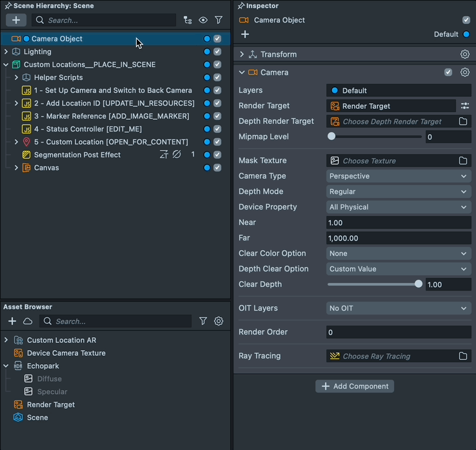Click the cloud icon in Asset Browser
This screenshot has height=450, width=476.
pyautogui.click(x=28, y=321)
